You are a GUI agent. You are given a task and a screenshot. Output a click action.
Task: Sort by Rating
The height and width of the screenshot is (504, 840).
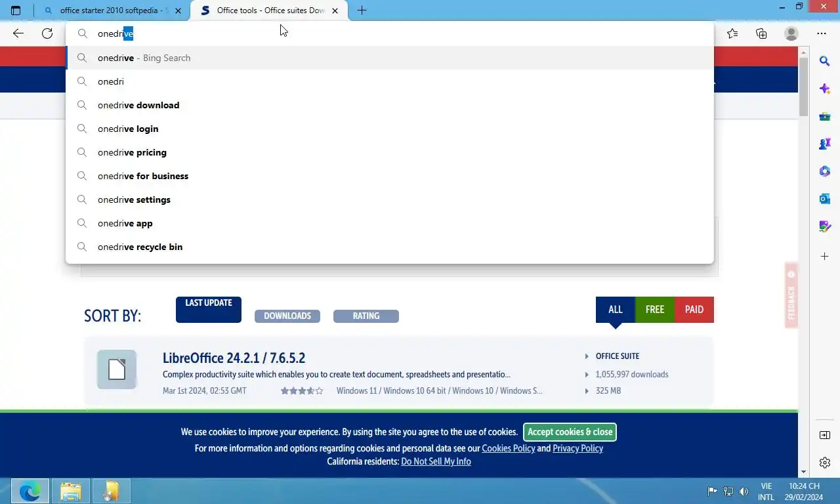(366, 316)
